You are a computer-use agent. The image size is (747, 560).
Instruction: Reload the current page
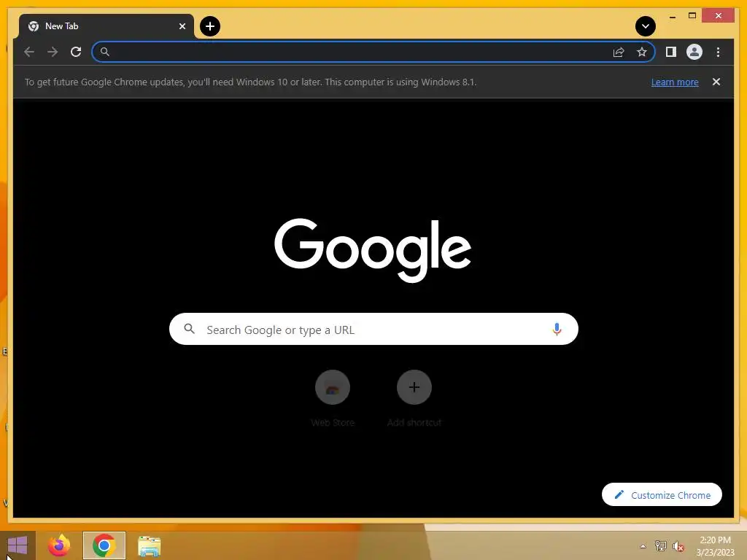pyautogui.click(x=76, y=52)
